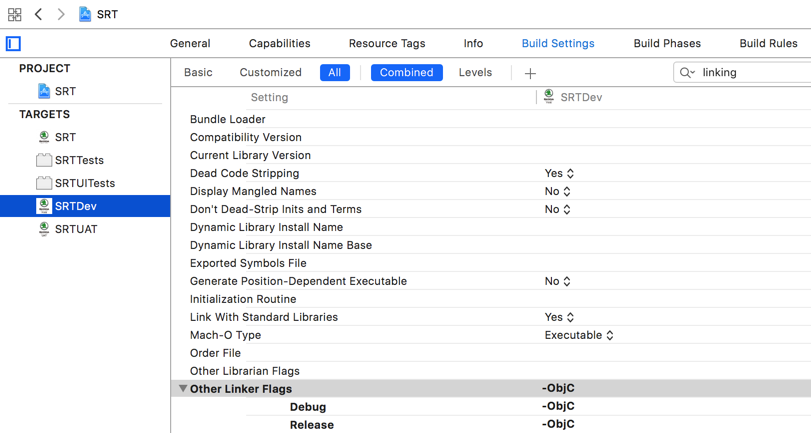The width and height of the screenshot is (811, 433).
Task: Select the SRT project icon in sidebar
Action: 44,91
